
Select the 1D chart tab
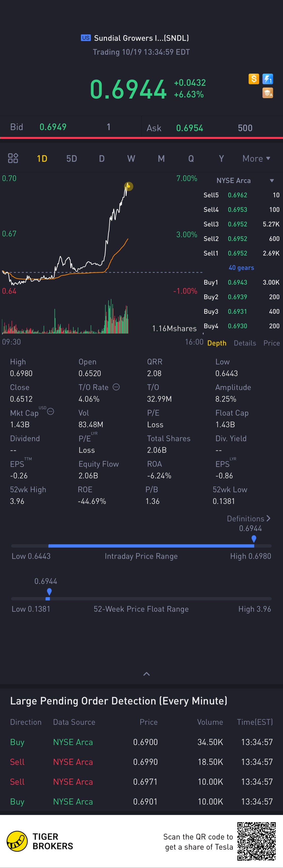coord(42,159)
